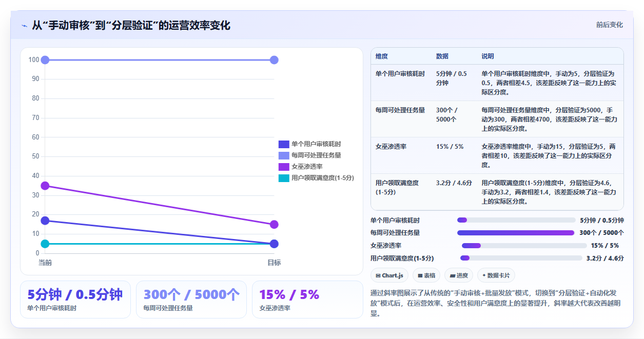The image size is (644, 339).
Task: Click the 说明 table column header
Action: coord(487,56)
